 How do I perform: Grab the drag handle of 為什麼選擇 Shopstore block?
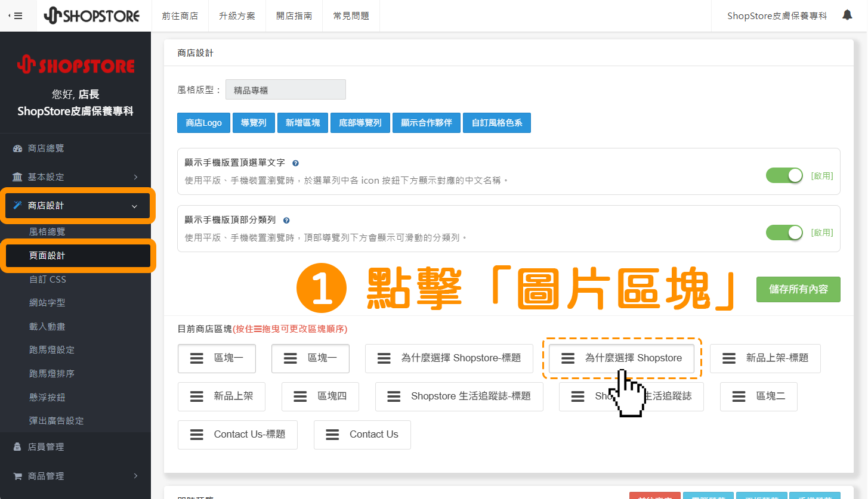click(567, 358)
